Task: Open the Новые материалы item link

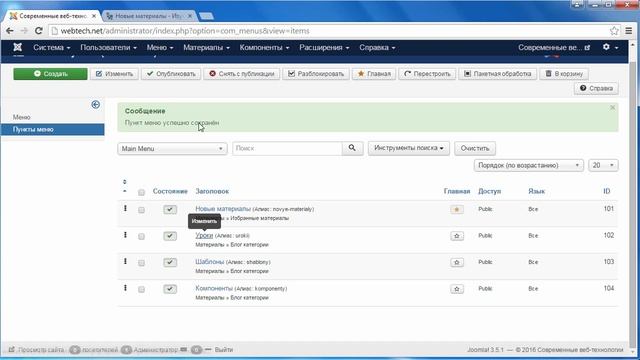Action: [223, 209]
